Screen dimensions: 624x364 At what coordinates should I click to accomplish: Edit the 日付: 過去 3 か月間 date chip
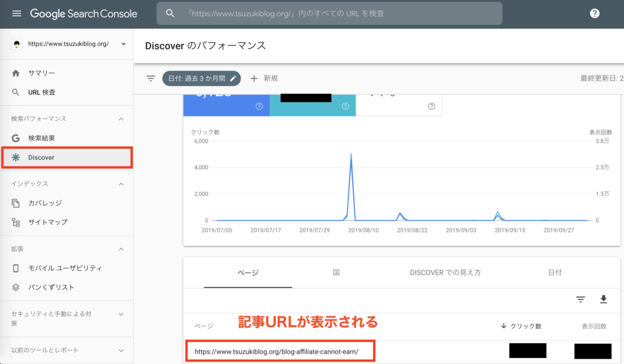pyautogui.click(x=201, y=79)
